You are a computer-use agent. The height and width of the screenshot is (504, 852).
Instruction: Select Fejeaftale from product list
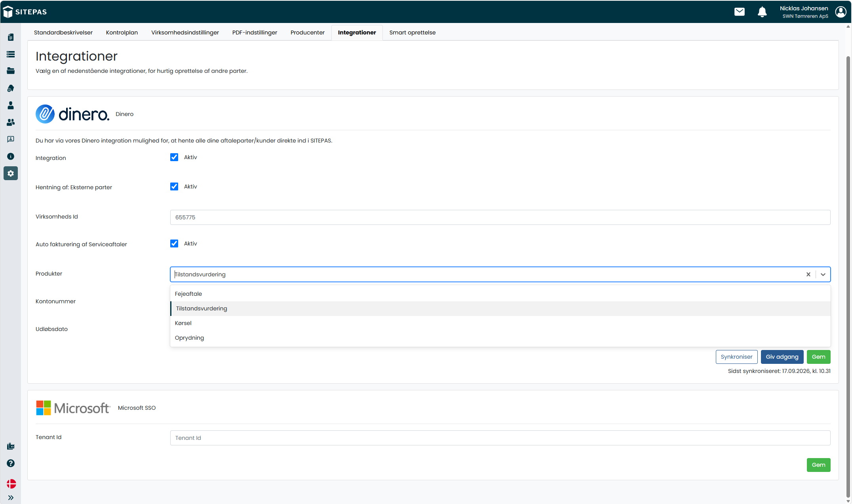[x=500, y=294]
